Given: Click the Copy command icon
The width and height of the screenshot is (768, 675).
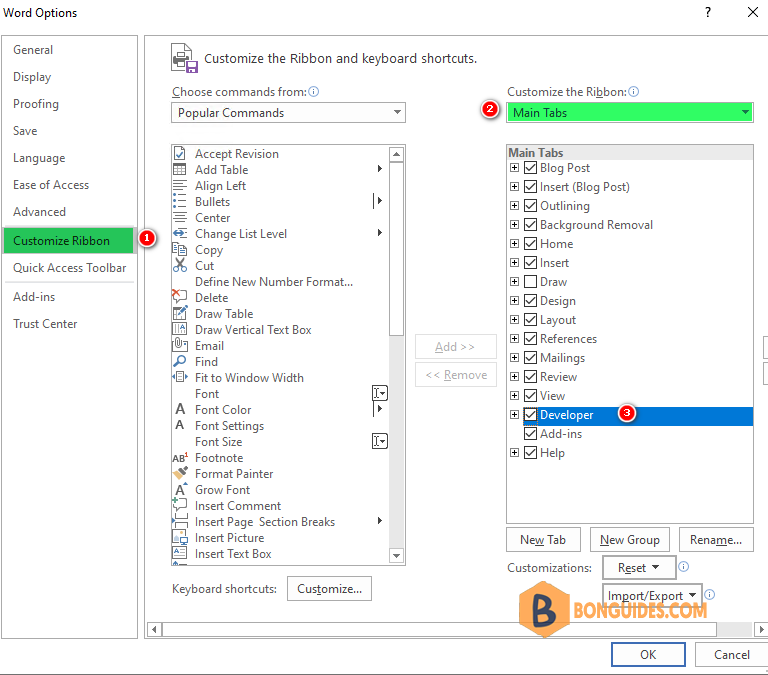Looking at the screenshot, I should click(180, 249).
